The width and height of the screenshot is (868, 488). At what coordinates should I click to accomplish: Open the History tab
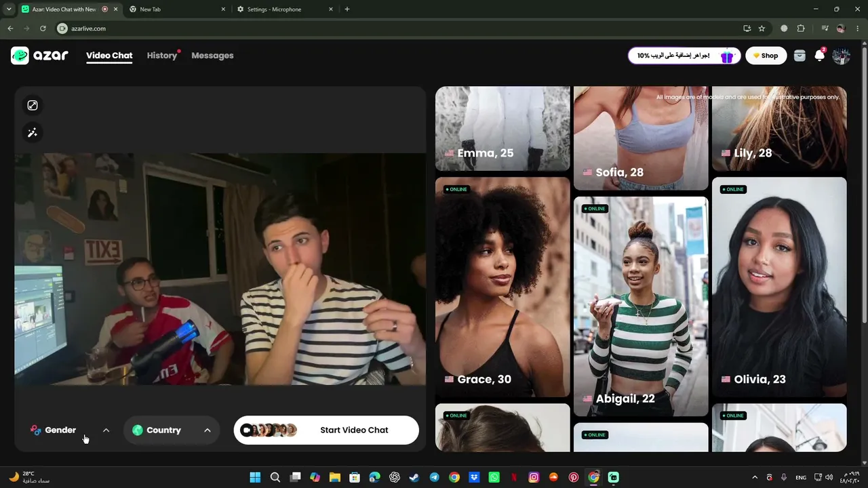[162, 56]
